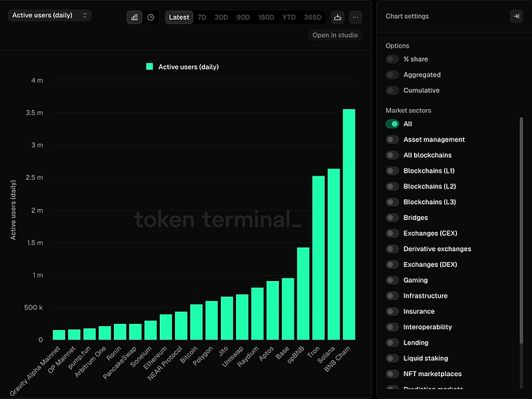This screenshot has width=532, height=399.
Task: Enable Blockchains (L1) toggle
Action: tap(392, 171)
